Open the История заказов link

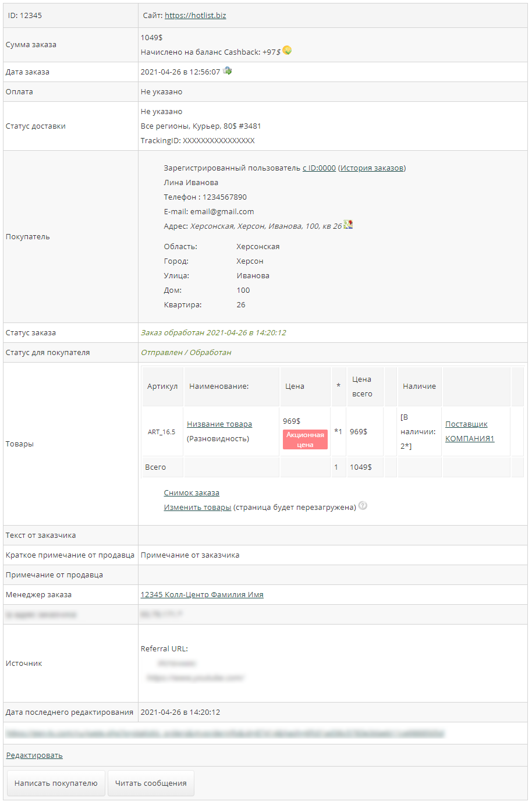(372, 168)
